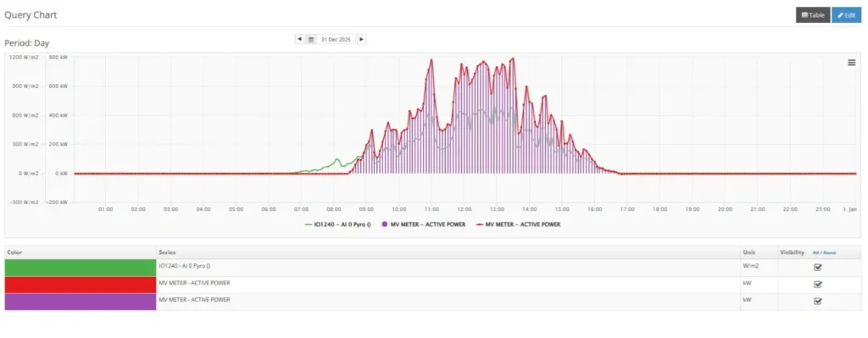Click the All visibility link
Image resolution: width=868 pixels, height=338 pixels.
(815, 252)
